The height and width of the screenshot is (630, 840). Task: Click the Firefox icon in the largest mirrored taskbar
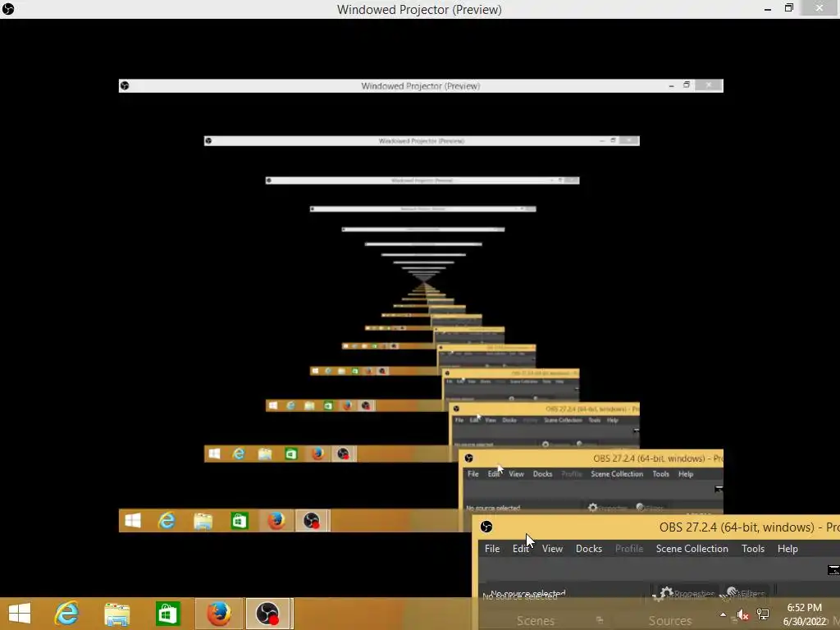pos(276,520)
